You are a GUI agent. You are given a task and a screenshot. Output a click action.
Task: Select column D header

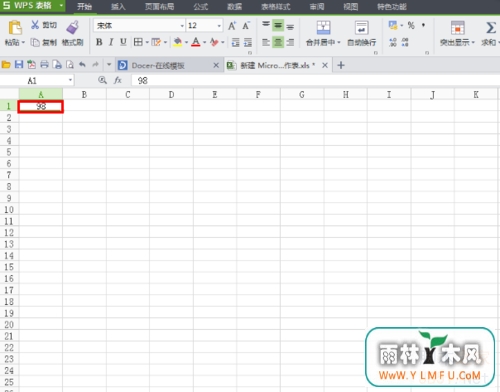click(171, 95)
